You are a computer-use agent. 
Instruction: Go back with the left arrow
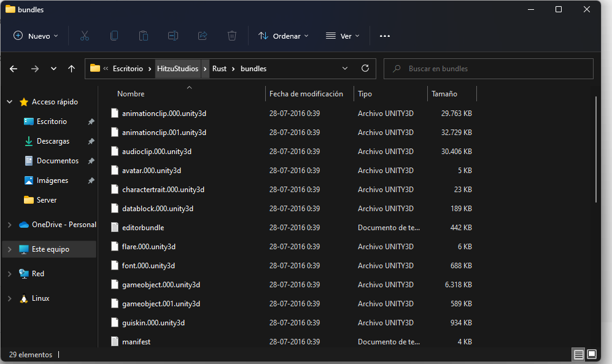[14, 69]
